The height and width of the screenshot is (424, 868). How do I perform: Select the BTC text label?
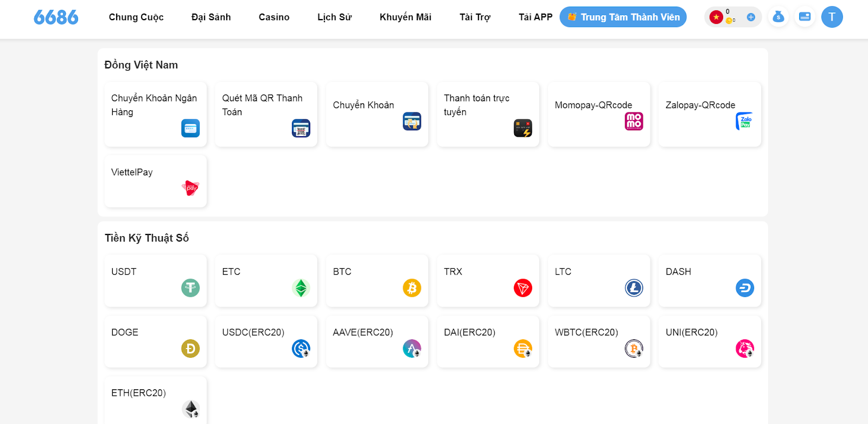(x=342, y=271)
